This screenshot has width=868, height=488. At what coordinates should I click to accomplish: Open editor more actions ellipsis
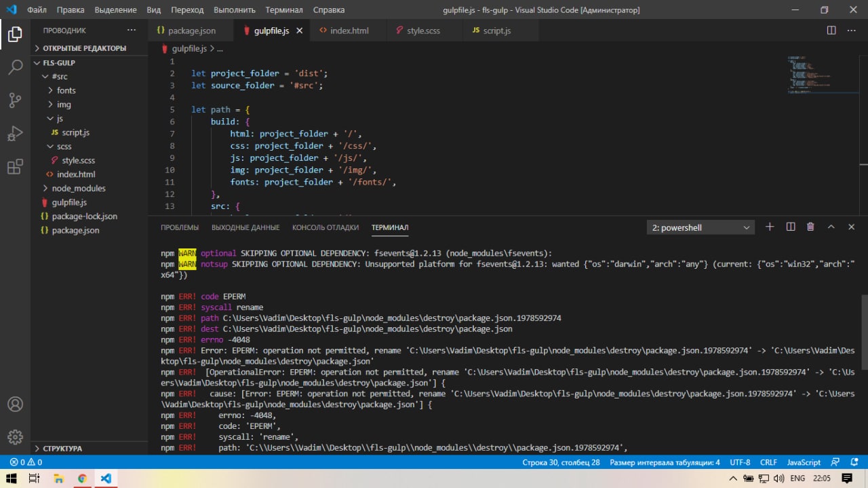(852, 31)
